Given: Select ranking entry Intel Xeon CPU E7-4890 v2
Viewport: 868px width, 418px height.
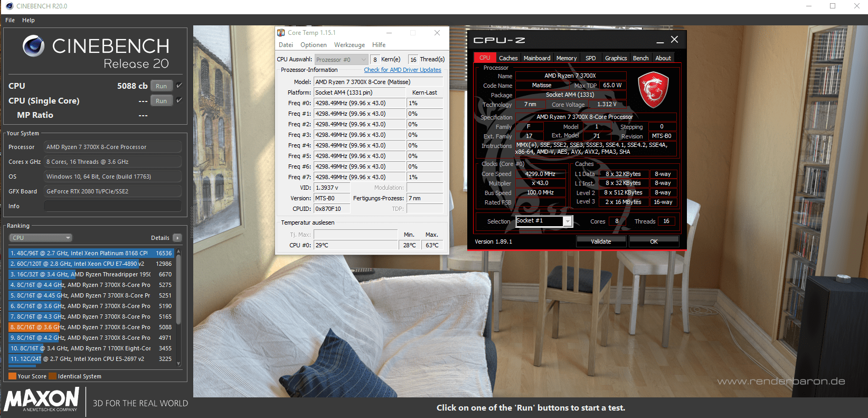Looking at the screenshot, I should (x=90, y=264).
